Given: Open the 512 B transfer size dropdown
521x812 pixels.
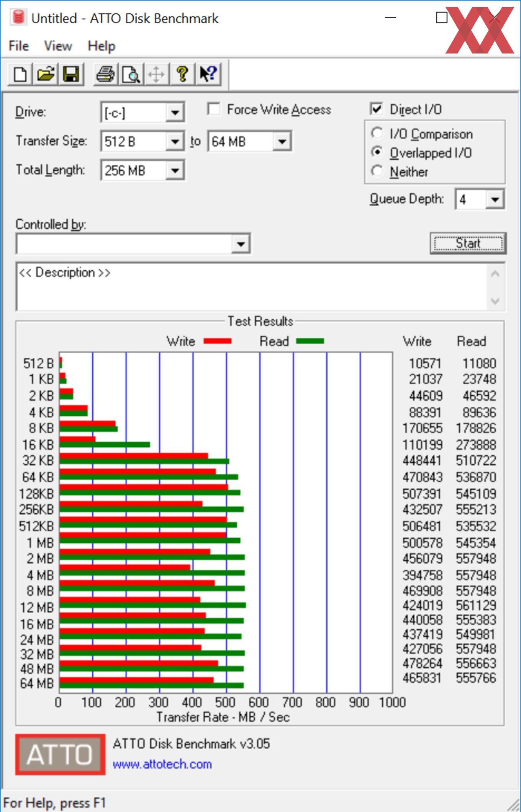Looking at the screenshot, I should click(175, 142).
